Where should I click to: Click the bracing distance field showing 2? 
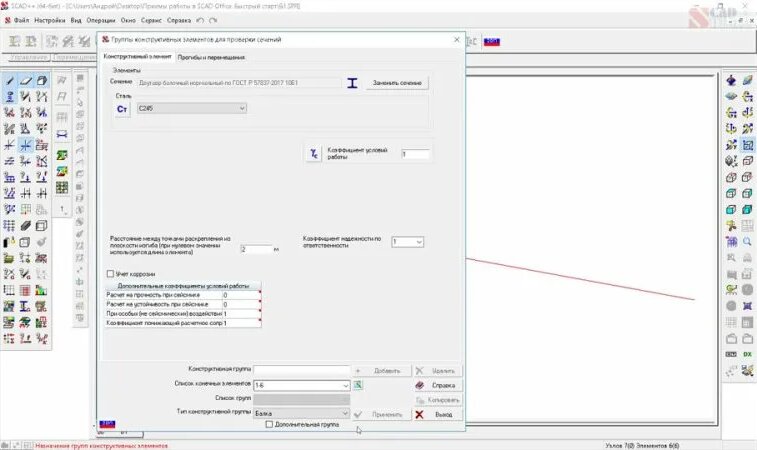(257, 249)
